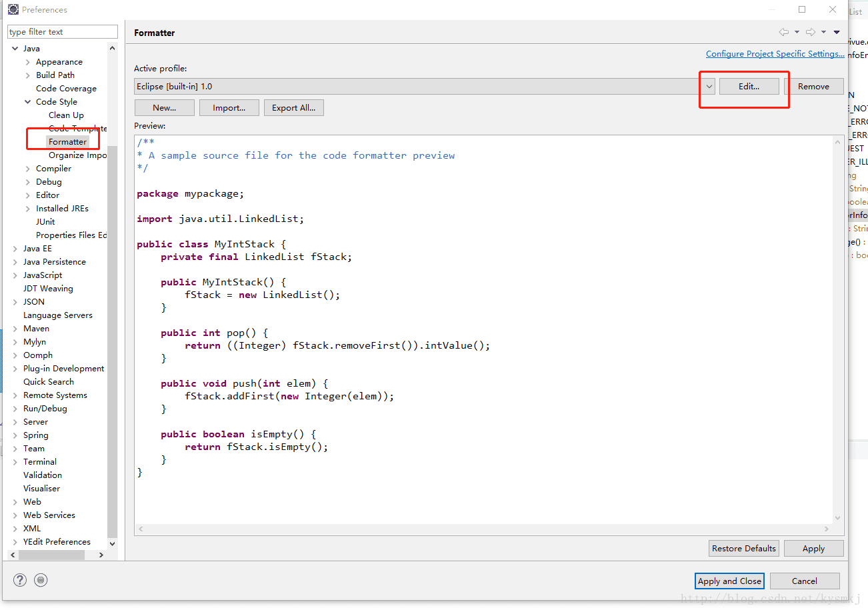This screenshot has width=868, height=612.
Task: Select Properties Files Editor item
Action: point(71,235)
